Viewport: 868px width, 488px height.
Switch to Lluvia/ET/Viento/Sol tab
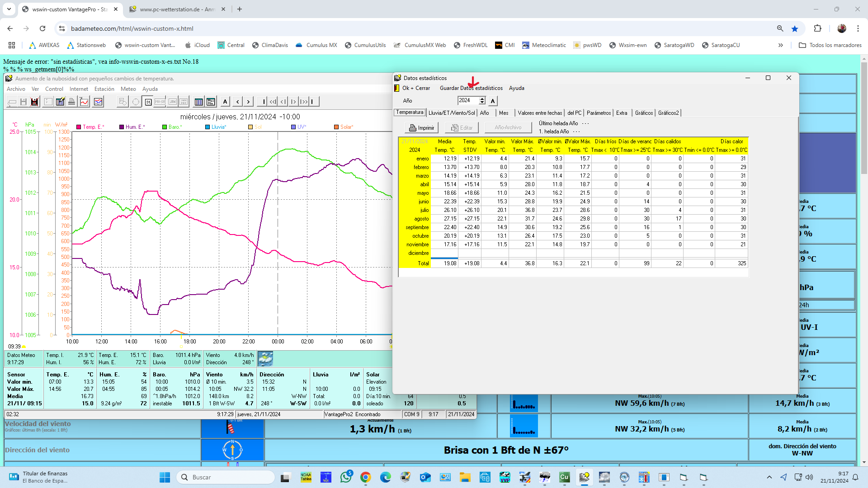451,113
